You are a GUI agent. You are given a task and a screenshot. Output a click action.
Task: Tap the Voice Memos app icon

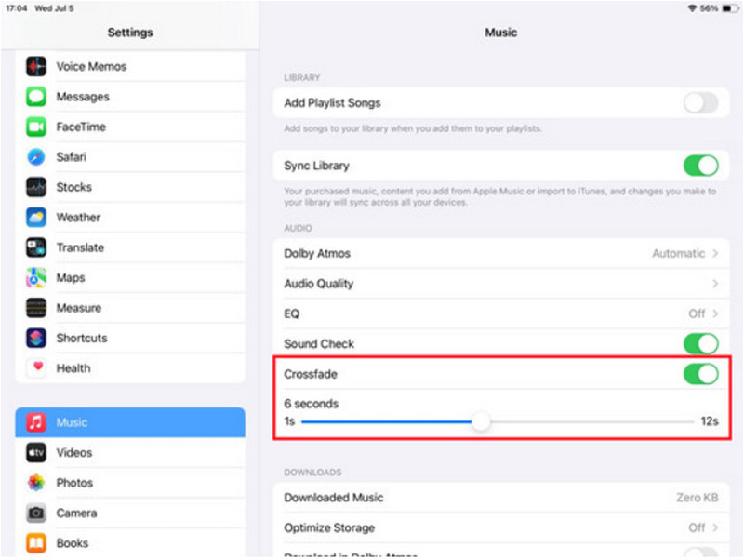point(36,66)
